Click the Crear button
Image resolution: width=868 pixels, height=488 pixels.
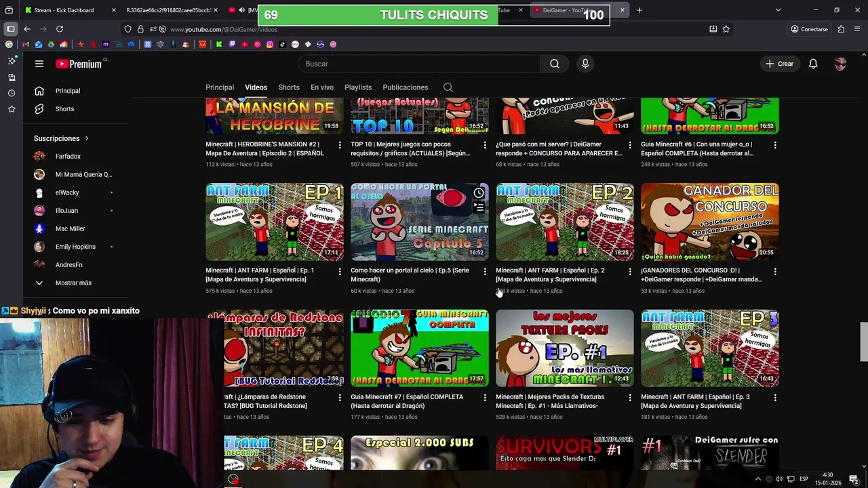pyautogui.click(x=779, y=64)
